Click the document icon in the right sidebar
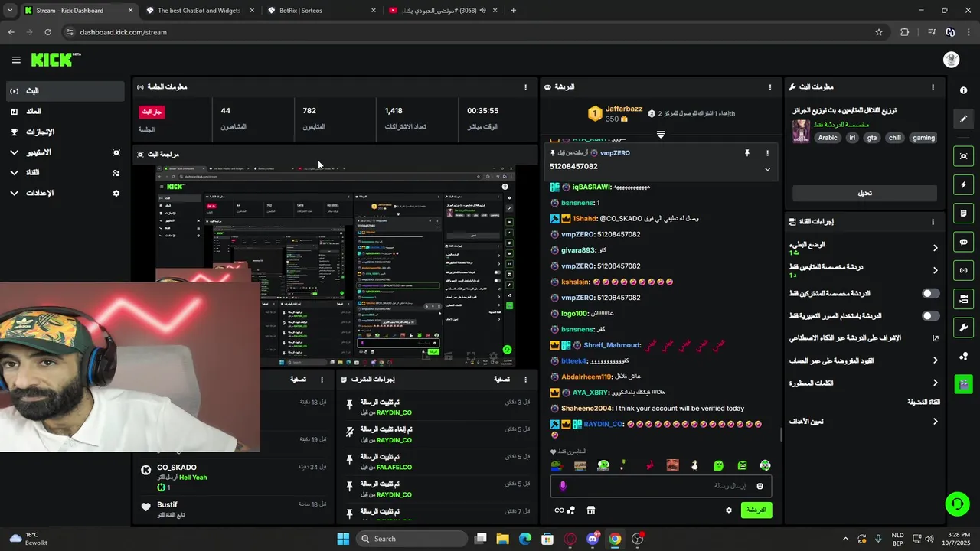The image size is (980, 551). click(963, 214)
